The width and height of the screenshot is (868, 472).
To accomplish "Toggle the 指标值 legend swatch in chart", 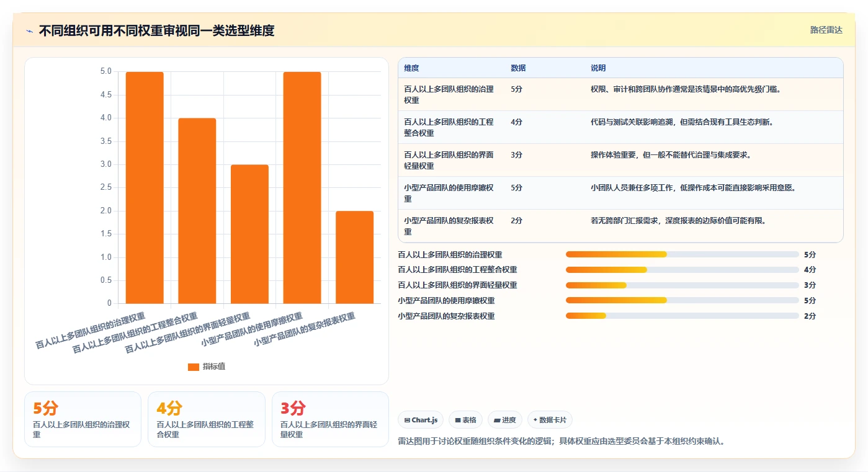I will tap(194, 367).
